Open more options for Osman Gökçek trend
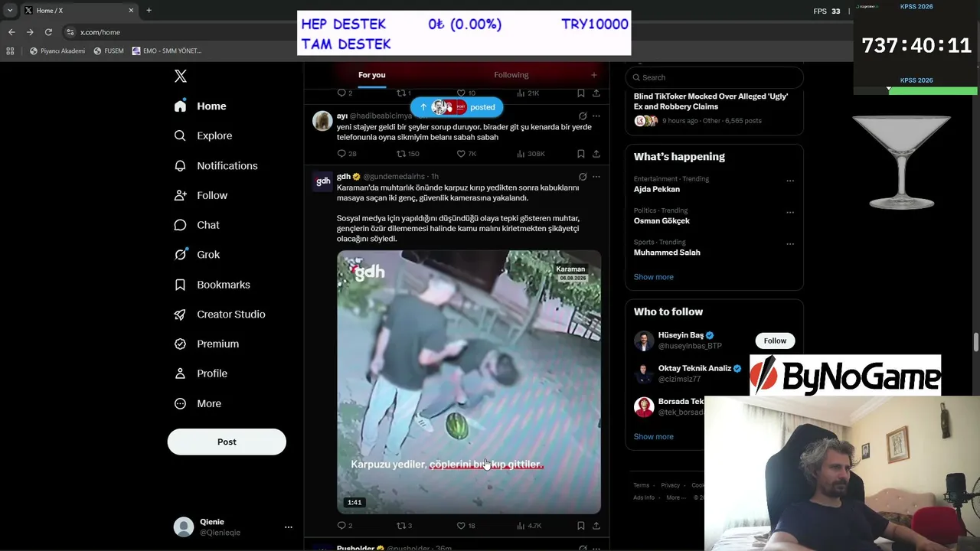This screenshot has width=980, height=551. click(x=790, y=213)
